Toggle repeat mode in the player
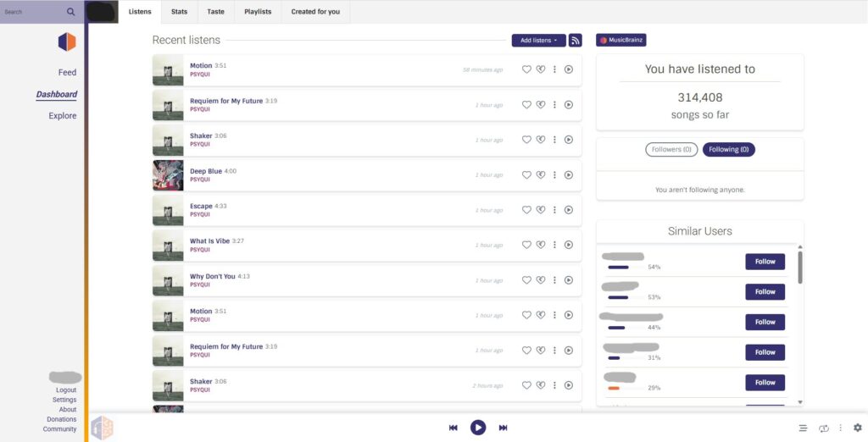868x442 pixels. click(x=823, y=428)
